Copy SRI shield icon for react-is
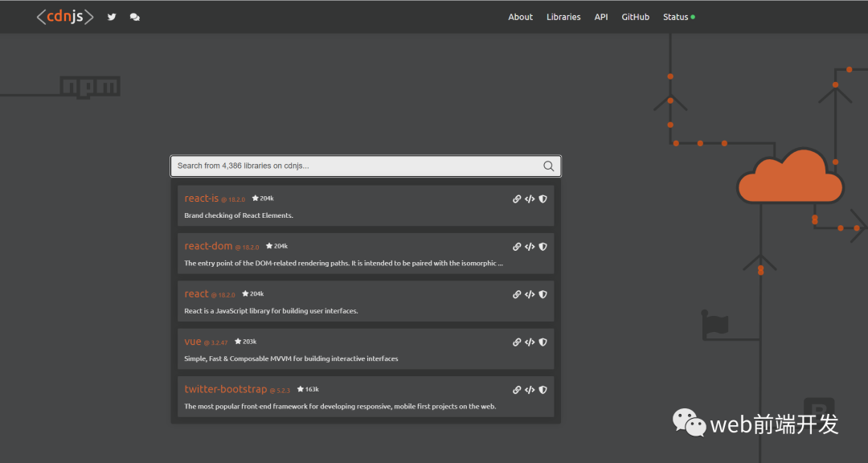Screen dimensions: 868x463 point(543,199)
